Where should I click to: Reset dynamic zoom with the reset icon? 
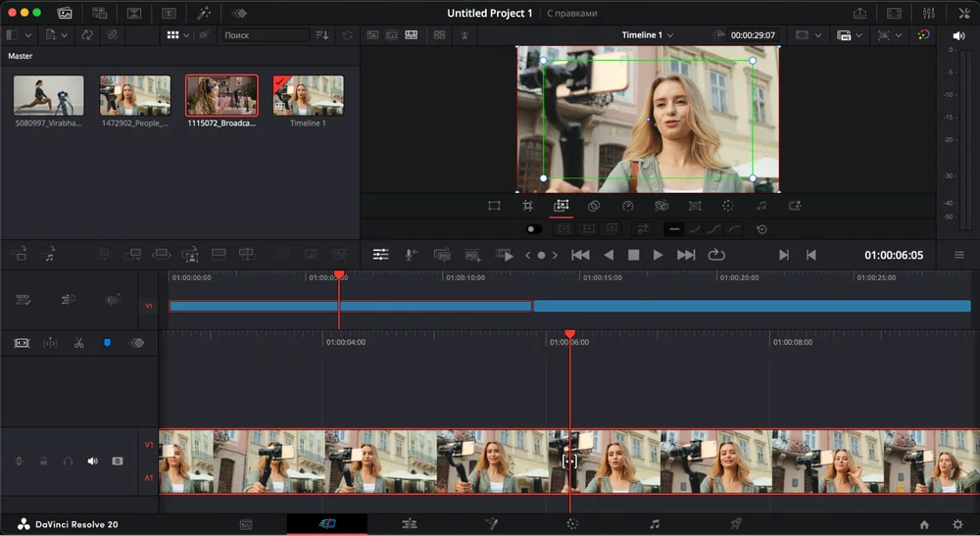761,229
